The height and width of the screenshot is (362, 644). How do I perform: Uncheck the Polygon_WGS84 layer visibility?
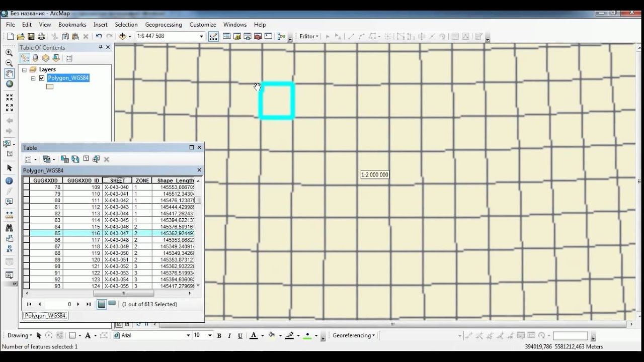[42, 78]
